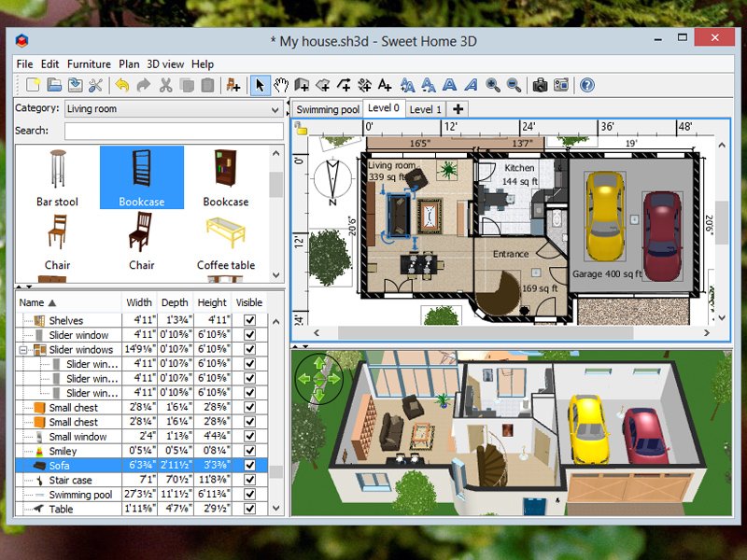
Task: Toggle bold text style icon
Action: click(x=449, y=85)
